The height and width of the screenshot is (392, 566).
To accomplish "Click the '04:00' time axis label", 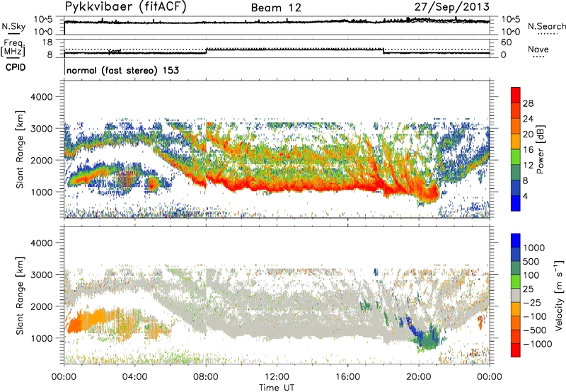I will [x=134, y=377].
